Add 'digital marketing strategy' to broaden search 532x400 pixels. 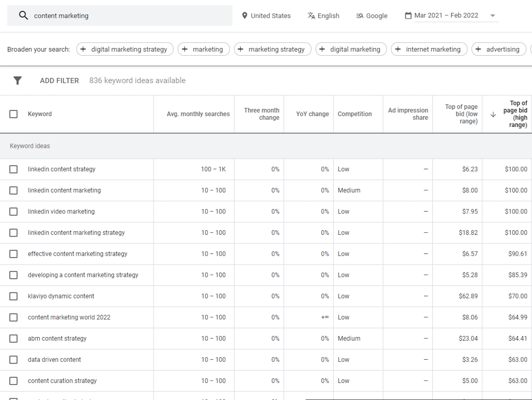83,49
